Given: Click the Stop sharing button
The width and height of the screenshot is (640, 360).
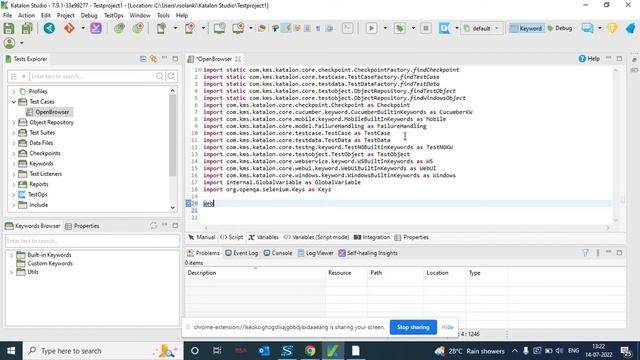Looking at the screenshot, I should tap(413, 327).
